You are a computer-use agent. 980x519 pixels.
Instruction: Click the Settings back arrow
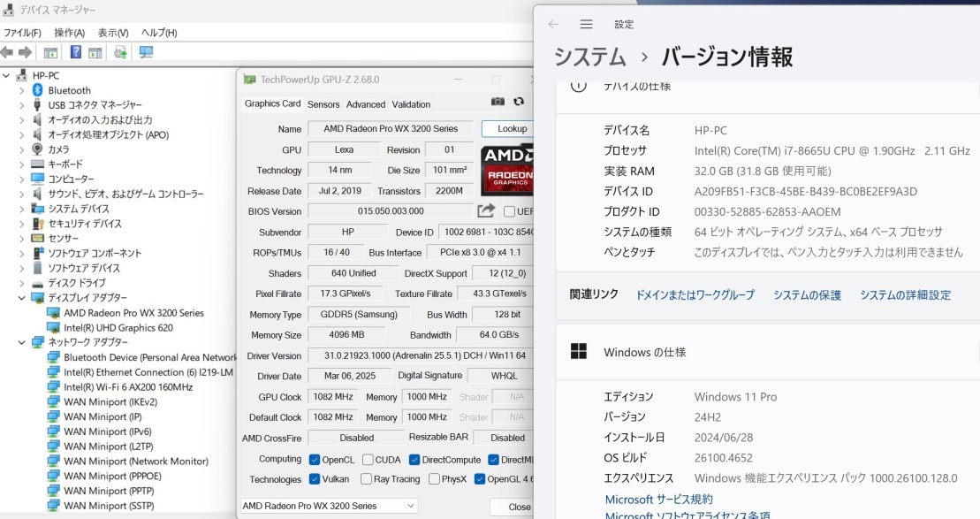coord(554,24)
